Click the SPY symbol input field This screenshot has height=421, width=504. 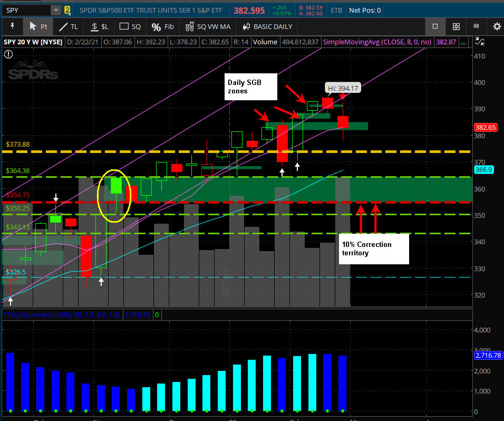tap(25, 10)
